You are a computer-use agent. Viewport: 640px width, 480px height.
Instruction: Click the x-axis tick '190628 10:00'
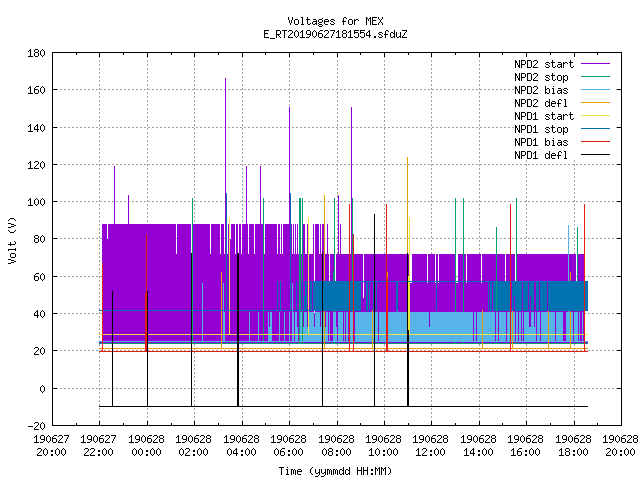pos(383,446)
